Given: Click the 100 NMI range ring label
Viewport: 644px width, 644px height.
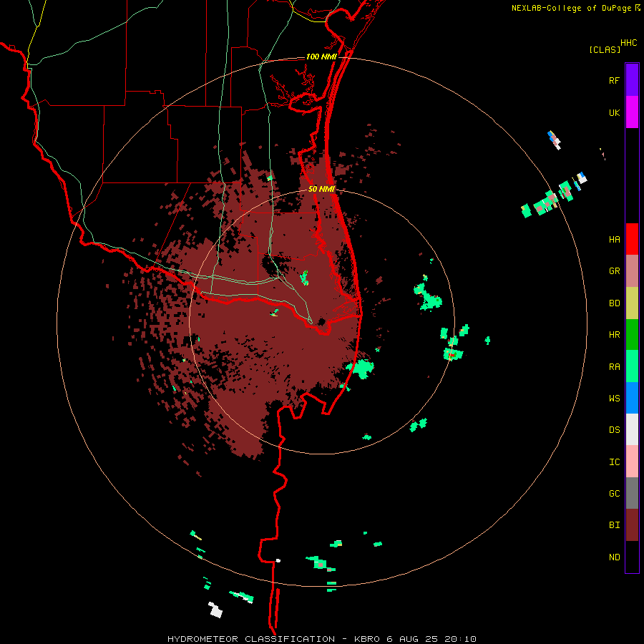Looking at the screenshot, I should click(x=321, y=57).
